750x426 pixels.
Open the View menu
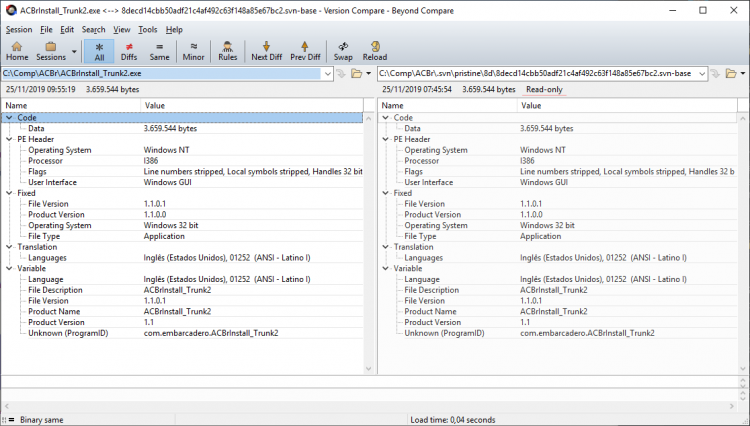pos(121,30)
